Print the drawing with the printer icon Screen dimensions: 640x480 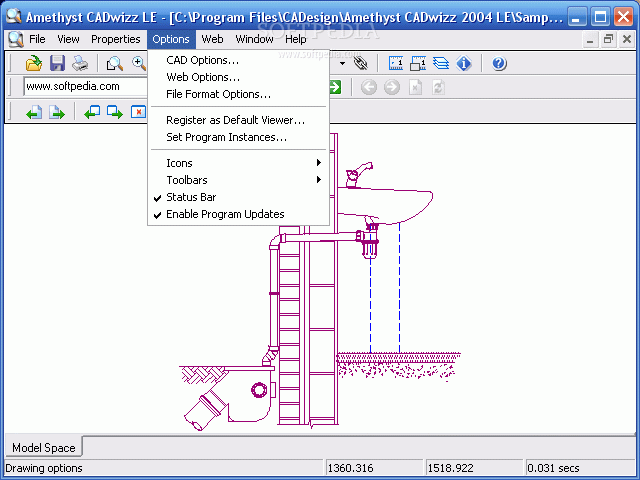[x=80, y=63]
